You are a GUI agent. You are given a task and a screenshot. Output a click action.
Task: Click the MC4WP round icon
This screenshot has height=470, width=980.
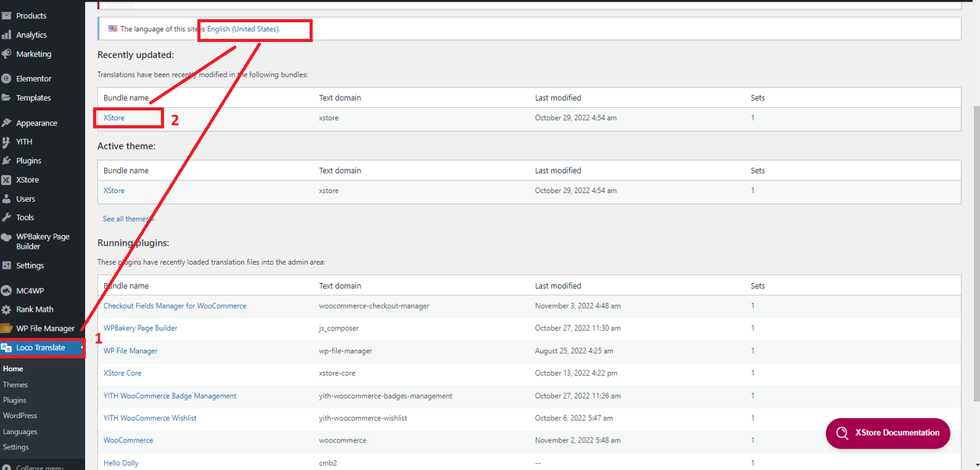[7, 291]
